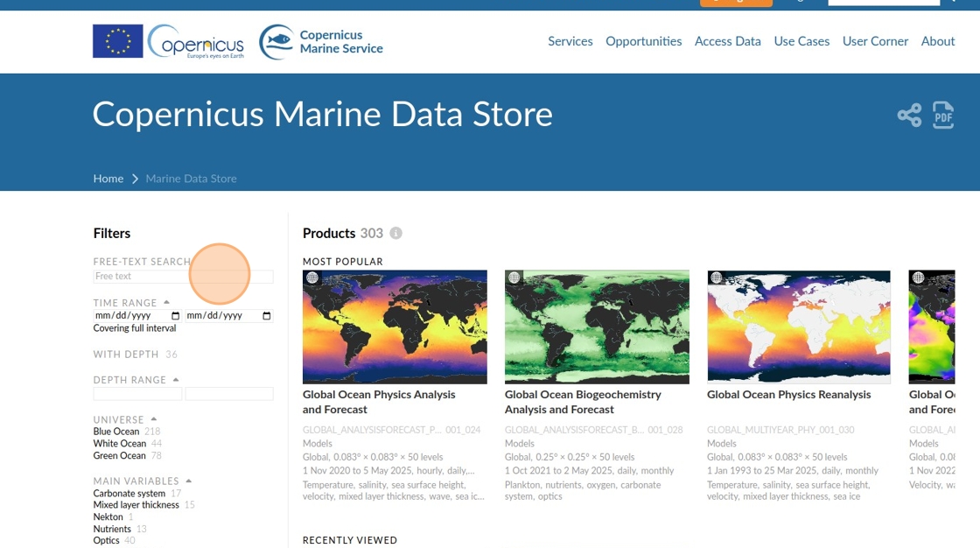This screenshot has height=548, width=980.
Task: Click the free-text search field
Action: click(x=183, y=277)
